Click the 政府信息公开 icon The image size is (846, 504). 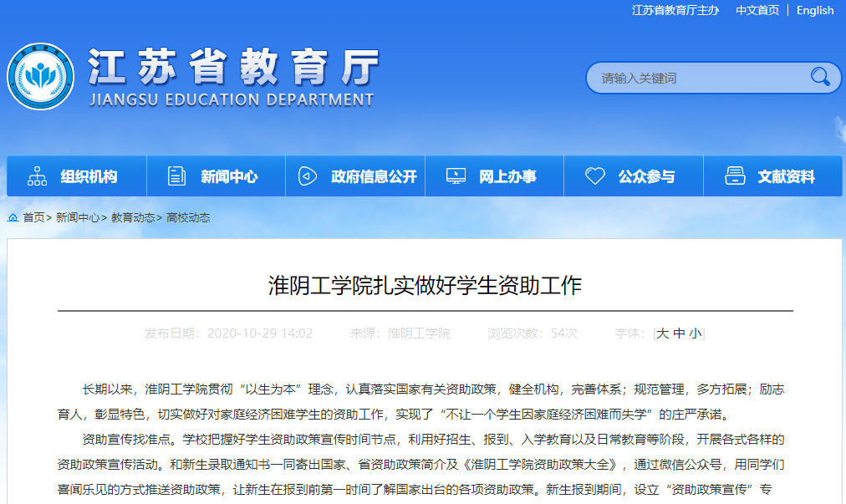coord(308,176)
